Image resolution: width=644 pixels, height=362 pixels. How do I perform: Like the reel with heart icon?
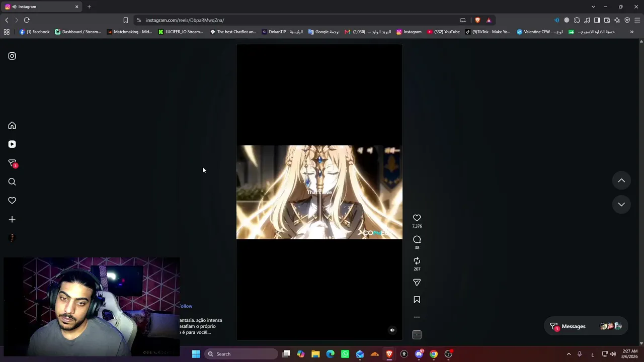417,218
